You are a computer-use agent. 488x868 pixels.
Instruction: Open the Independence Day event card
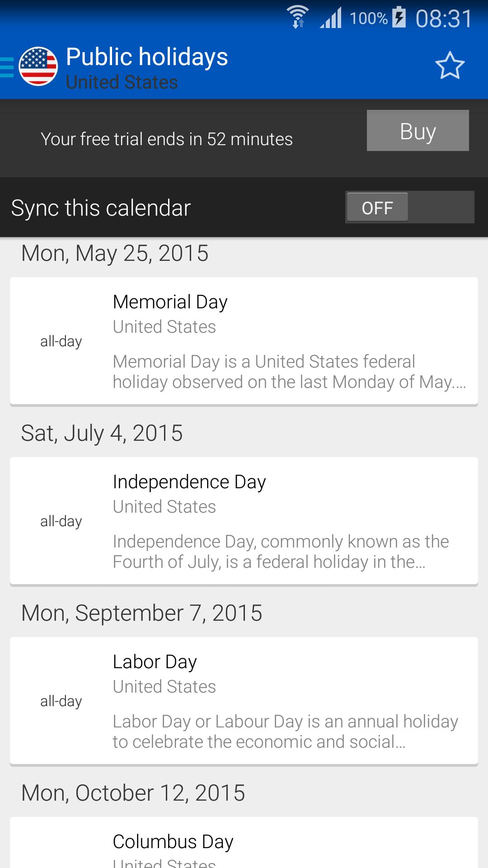[244, 521]
